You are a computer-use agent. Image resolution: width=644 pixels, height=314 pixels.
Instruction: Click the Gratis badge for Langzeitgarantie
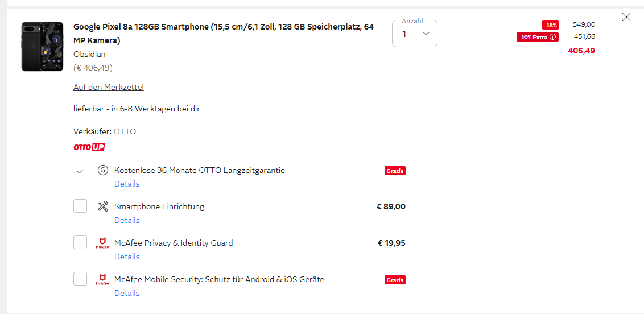pyautogui.click(x=395, y=171)
